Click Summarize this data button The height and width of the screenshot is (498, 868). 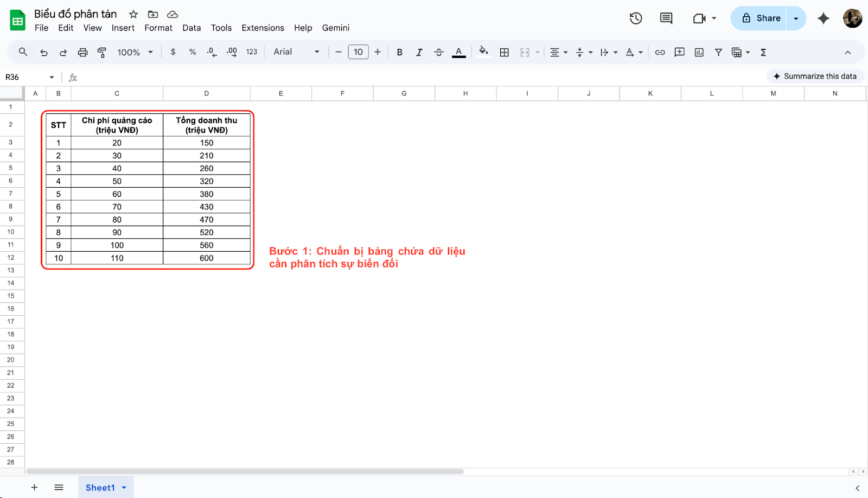815,76
